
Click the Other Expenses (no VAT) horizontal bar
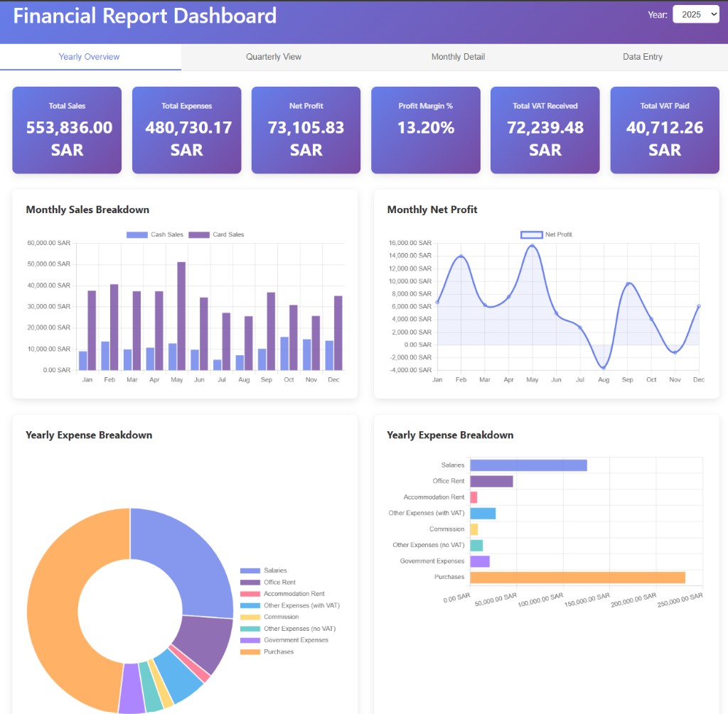pos(476,546)
